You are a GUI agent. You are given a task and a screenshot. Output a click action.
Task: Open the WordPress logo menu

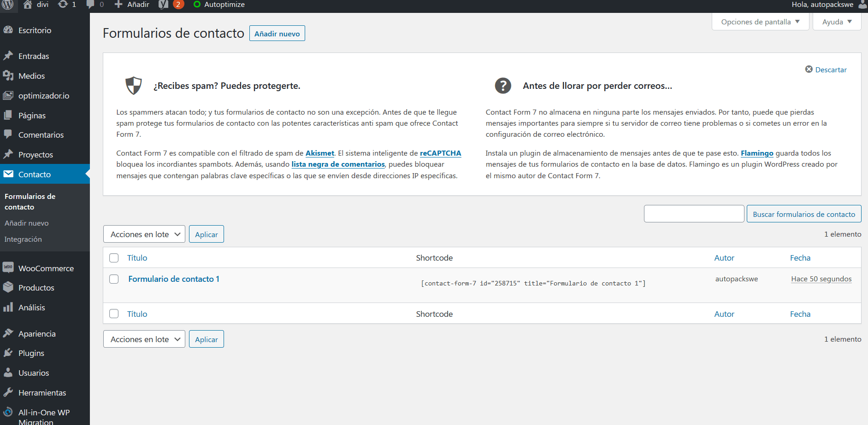(x=8, y=5)
